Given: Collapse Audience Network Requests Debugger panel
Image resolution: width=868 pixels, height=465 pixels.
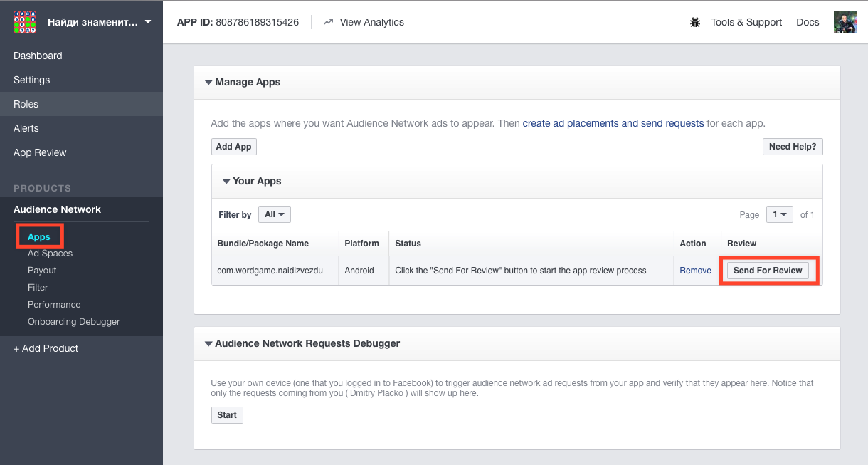Looking at the screenshot, I should 208,344.
